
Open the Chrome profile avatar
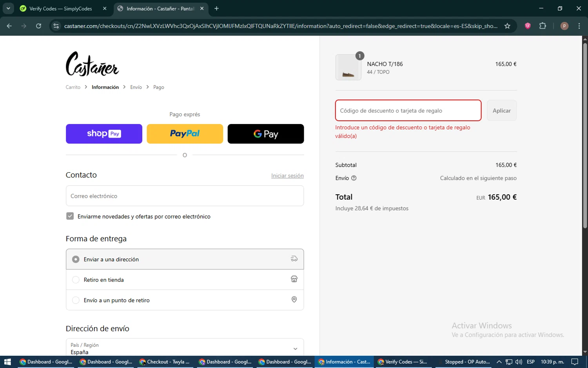(564, 26)
